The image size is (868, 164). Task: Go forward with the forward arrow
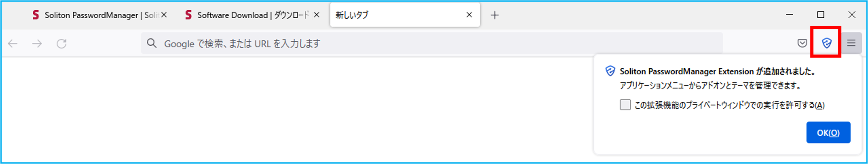coord(37,43)
